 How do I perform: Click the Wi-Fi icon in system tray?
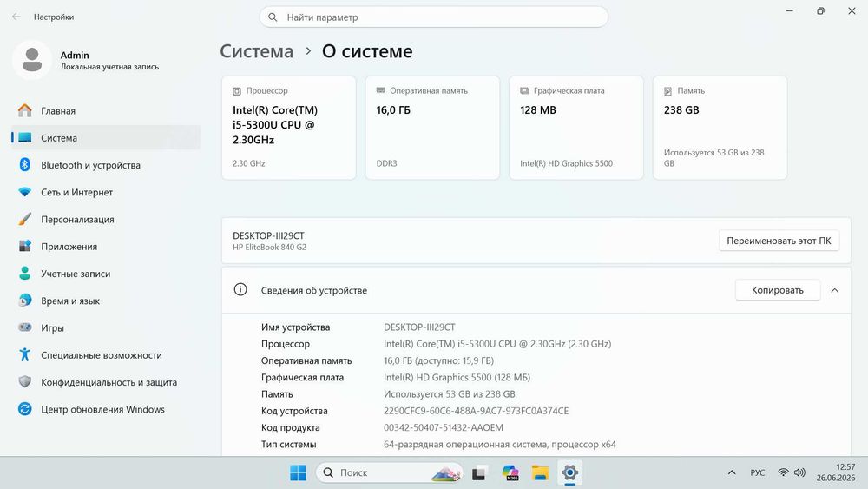(783, 472)
